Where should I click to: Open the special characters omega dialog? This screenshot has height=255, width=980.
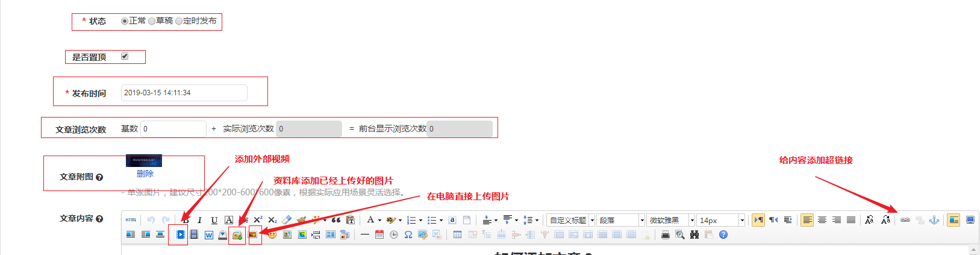pos(408,235)
